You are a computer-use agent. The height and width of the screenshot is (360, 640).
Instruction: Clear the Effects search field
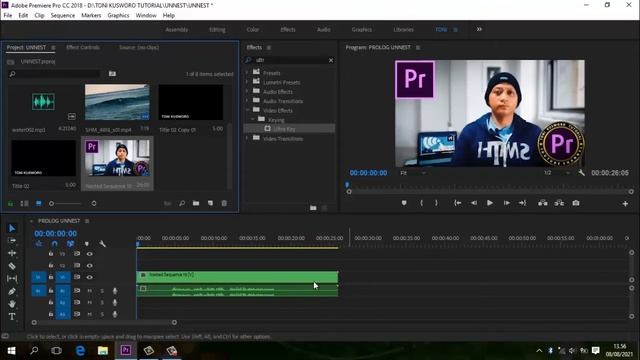click(x=331, y=60)
